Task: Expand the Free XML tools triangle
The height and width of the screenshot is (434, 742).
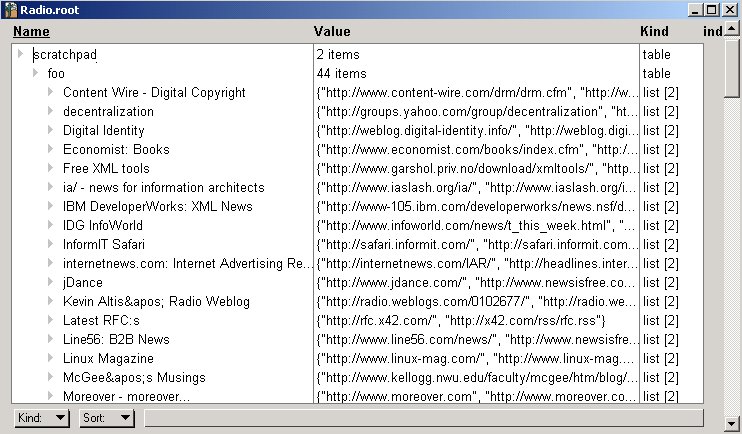Action: [51, 167]
